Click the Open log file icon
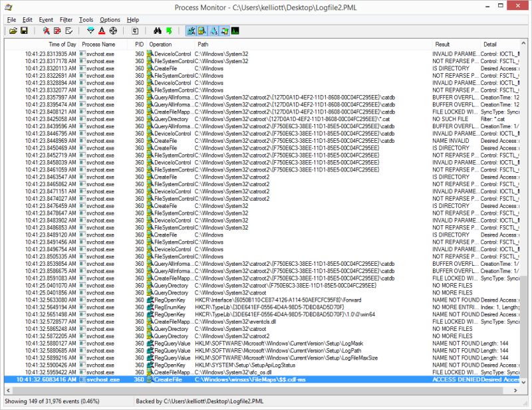The width and height of the screenshot is (532, 410). pos(13,31)
